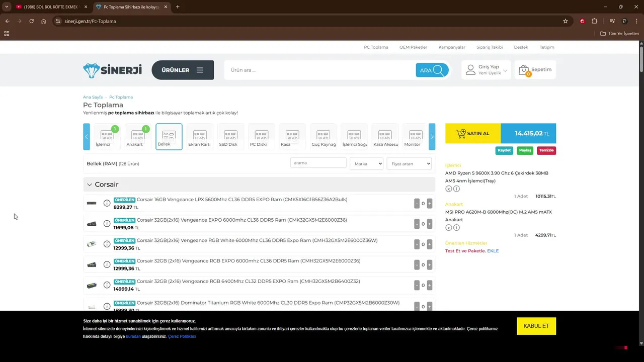This screenshot has width=644, height=362.
Task: Open the browser tab search dropdown
Action: click(x=7, y=7)
